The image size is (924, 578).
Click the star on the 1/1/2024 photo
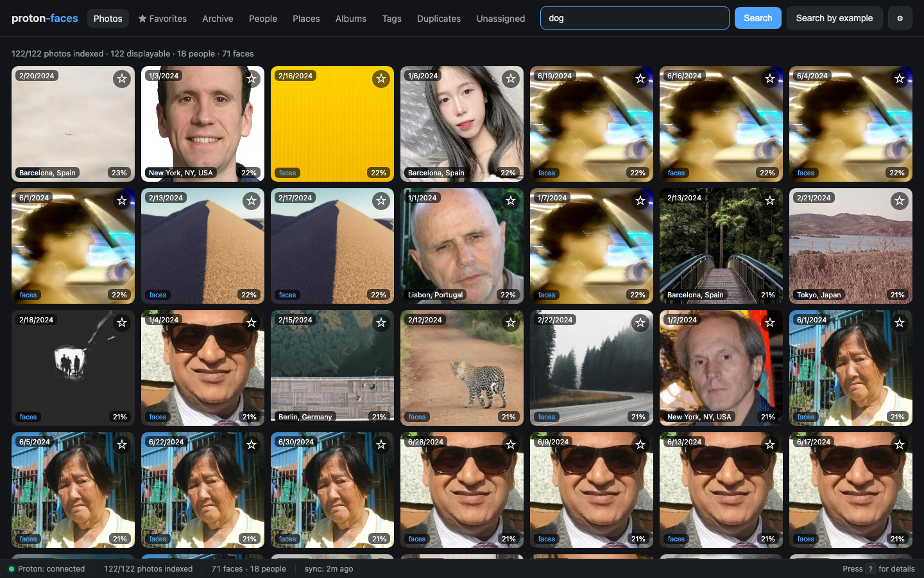[511, 201]
